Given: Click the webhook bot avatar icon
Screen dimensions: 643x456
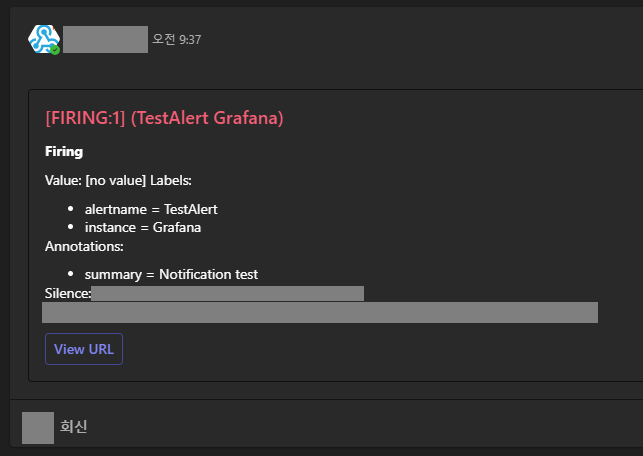Looking at the screenshot, I should tap(43, 39).
